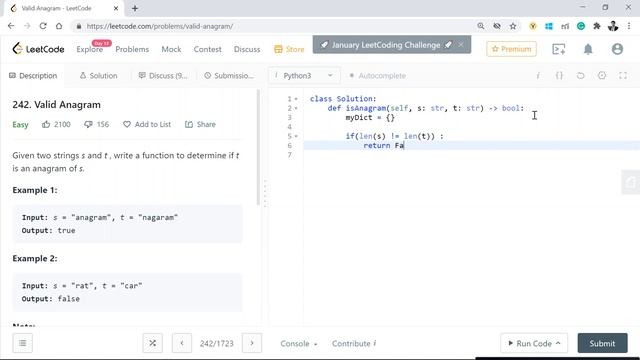Bookmark this page star icon
The image size is (640, 360).
click(x=513, y=26)
